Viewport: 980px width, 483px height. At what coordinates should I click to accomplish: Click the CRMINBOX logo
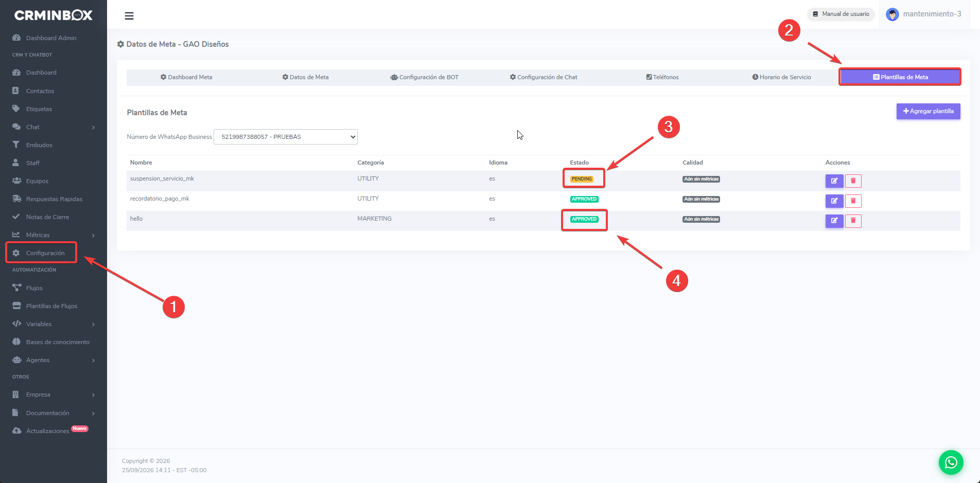[54, 15]
